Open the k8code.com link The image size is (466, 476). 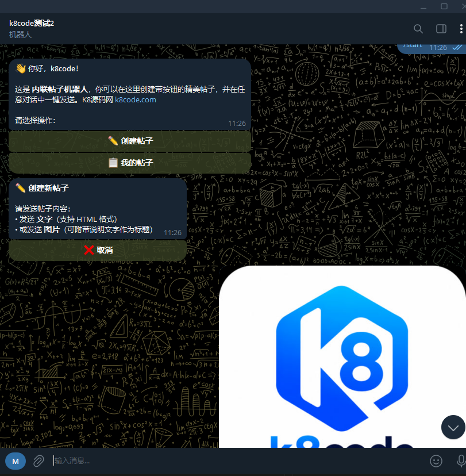pos(135,99)
